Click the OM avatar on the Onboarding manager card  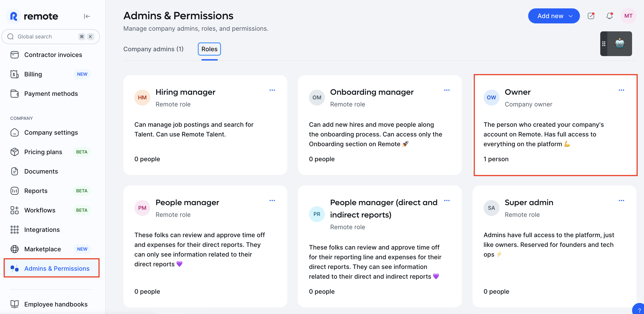(x=317, y=97)
